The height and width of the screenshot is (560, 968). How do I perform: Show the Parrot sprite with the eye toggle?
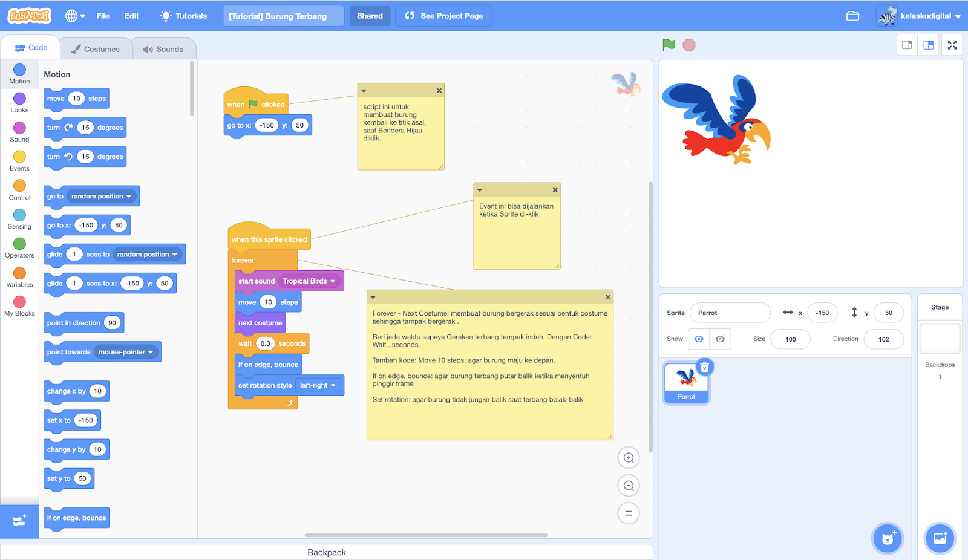point(699,339)
